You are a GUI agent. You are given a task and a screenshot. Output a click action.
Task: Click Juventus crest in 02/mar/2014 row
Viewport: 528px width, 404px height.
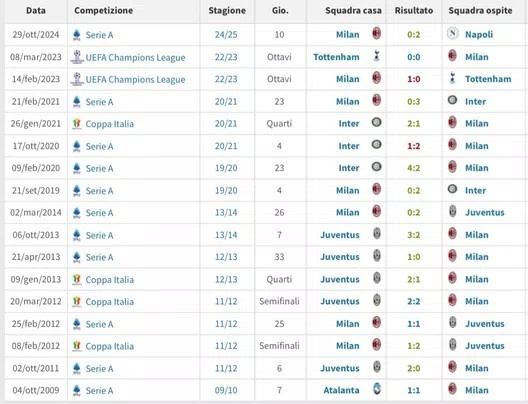coord(453,211)
